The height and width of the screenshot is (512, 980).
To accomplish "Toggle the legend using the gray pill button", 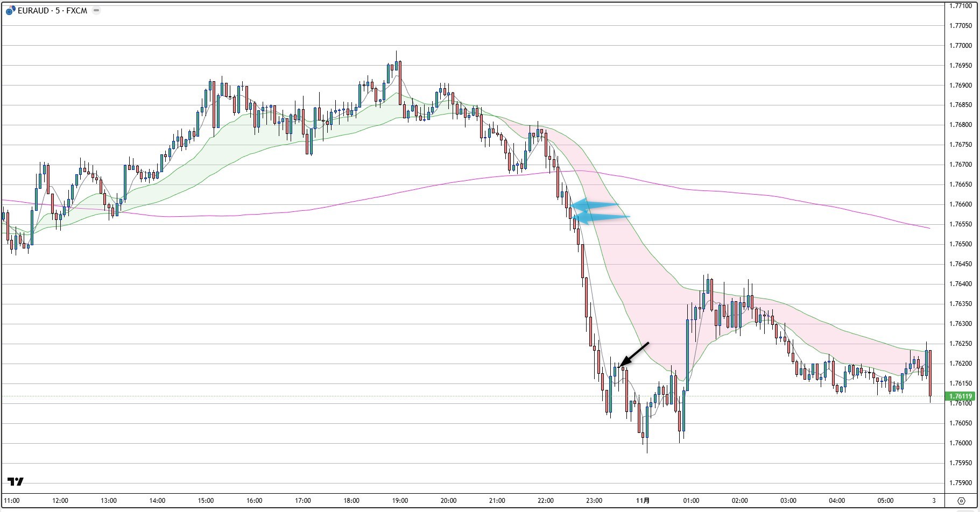I will (96, 11).
